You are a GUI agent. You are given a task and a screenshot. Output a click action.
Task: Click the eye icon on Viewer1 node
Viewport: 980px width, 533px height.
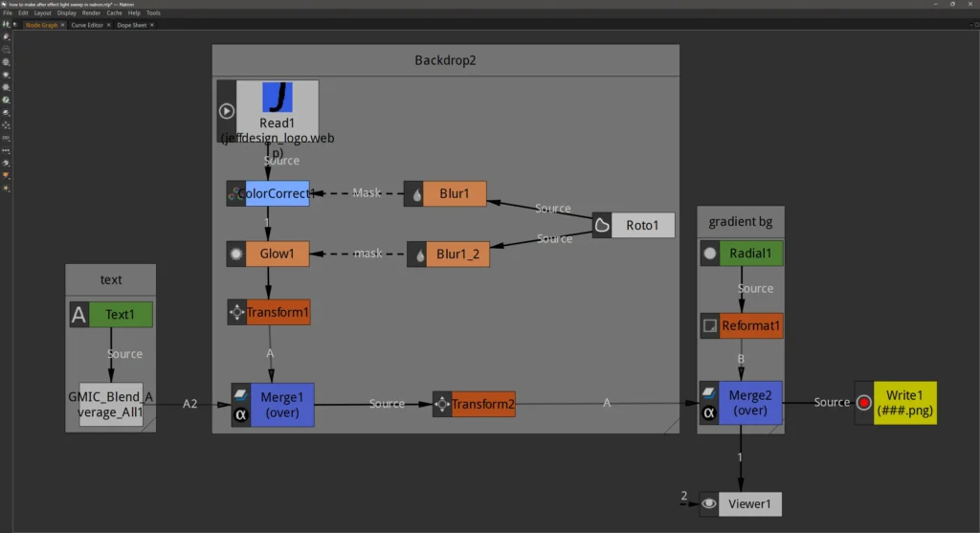tap(709, 503)
